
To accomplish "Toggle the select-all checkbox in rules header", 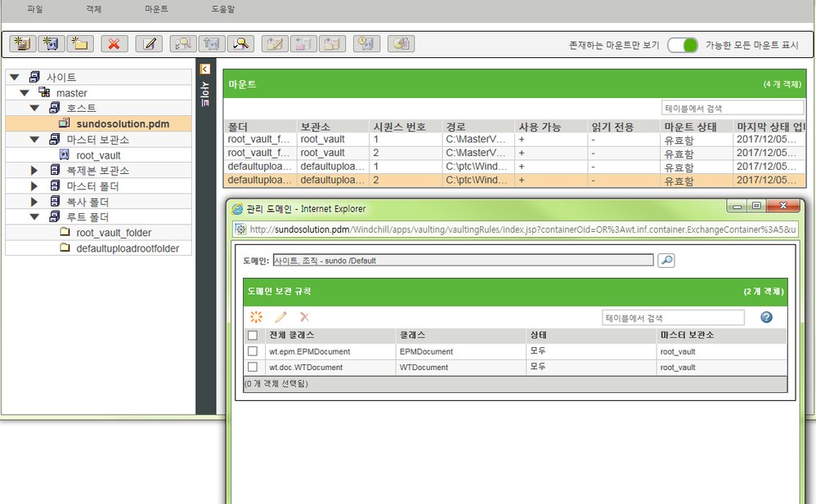I will [253, 336].
